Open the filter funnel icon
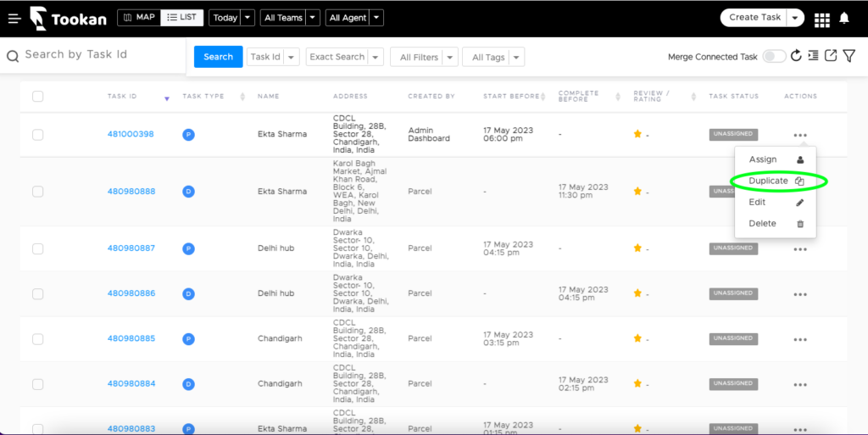Screen dimensions: 868x435 click(x=849, y=56)
